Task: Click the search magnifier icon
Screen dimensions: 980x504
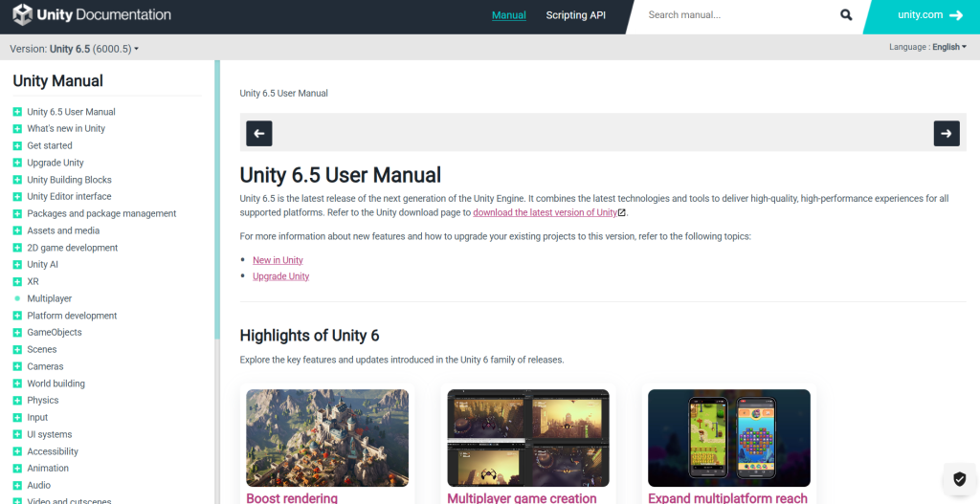Action: 846,15
